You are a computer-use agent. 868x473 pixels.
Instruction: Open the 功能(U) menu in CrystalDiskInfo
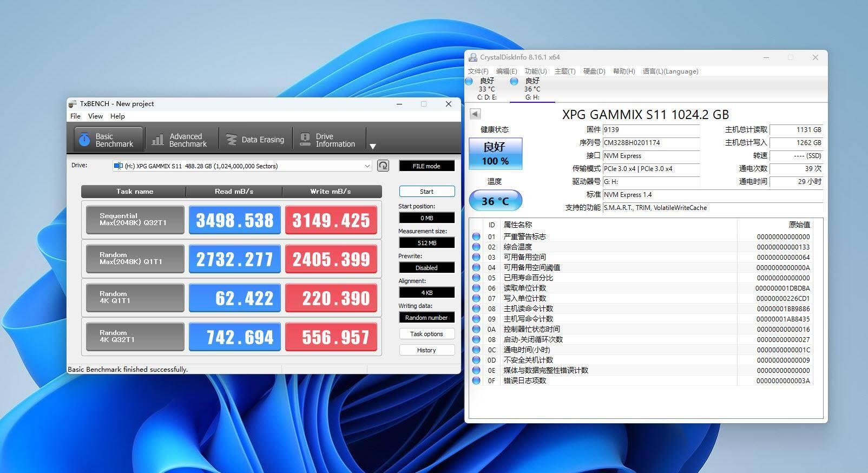pos(536,71)
